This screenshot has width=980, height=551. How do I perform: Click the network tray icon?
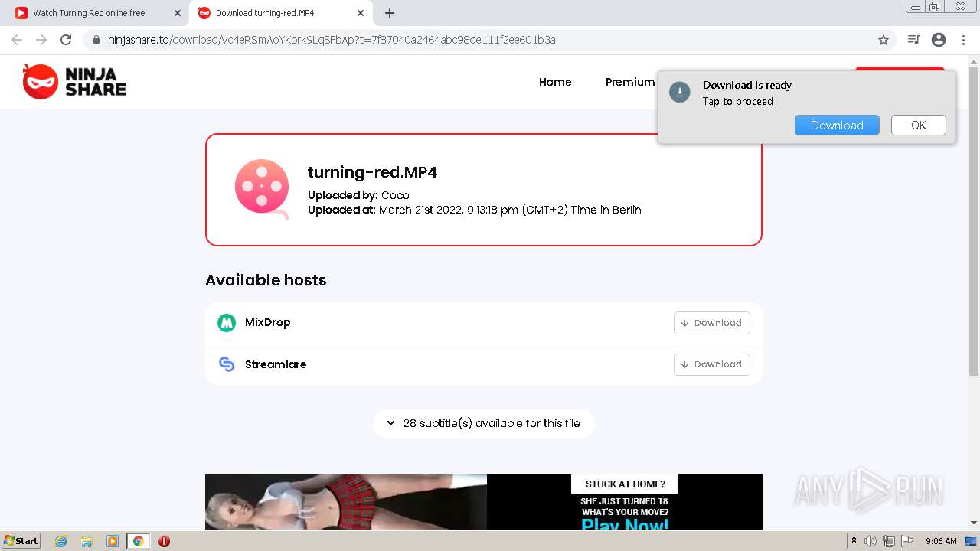(889, 541)
